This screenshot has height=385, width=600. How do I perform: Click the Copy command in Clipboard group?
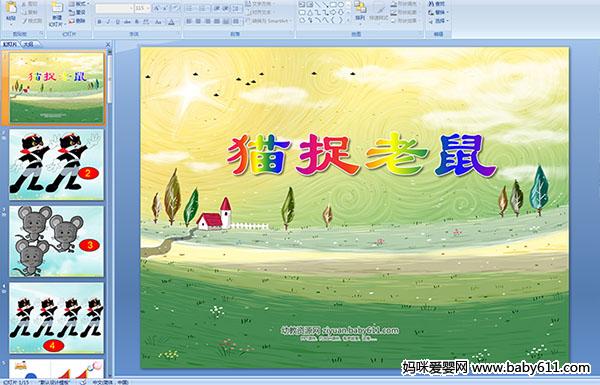[30, 12]
